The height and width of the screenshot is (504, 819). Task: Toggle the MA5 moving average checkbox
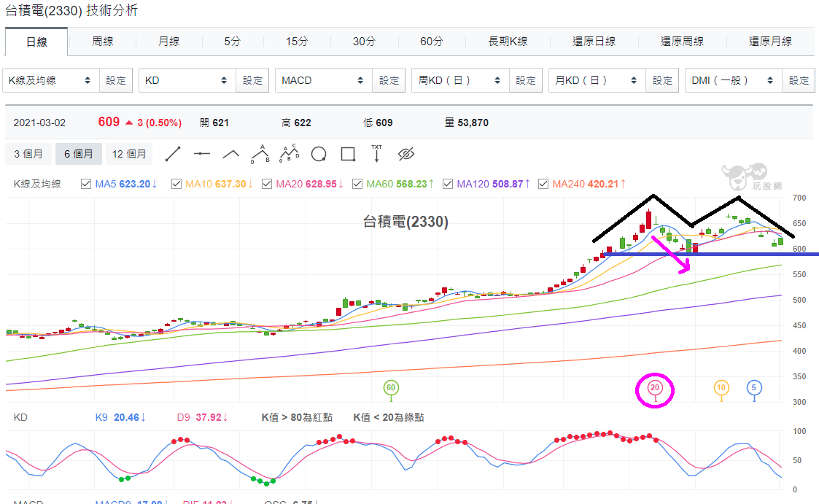click(86, 184)
